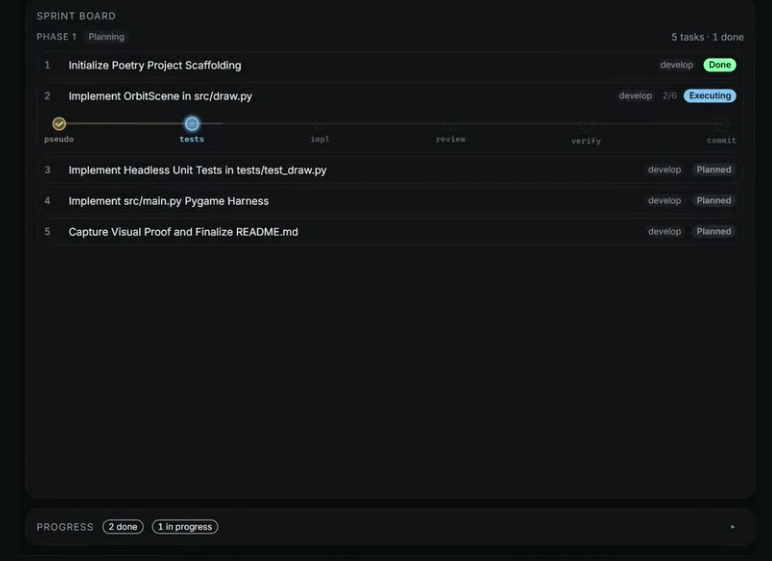772x561 pixels.
Task: Click task number 3
Action: (47, 170)
